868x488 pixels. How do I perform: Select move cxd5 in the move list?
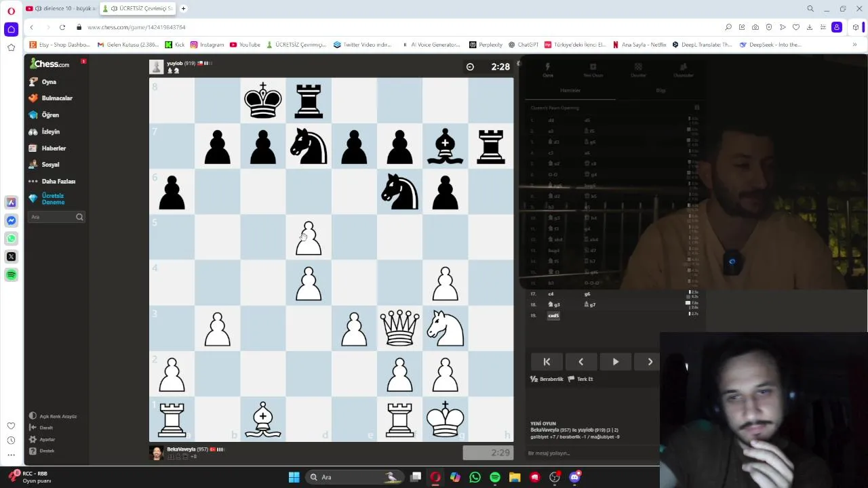(x=554, y=316)
